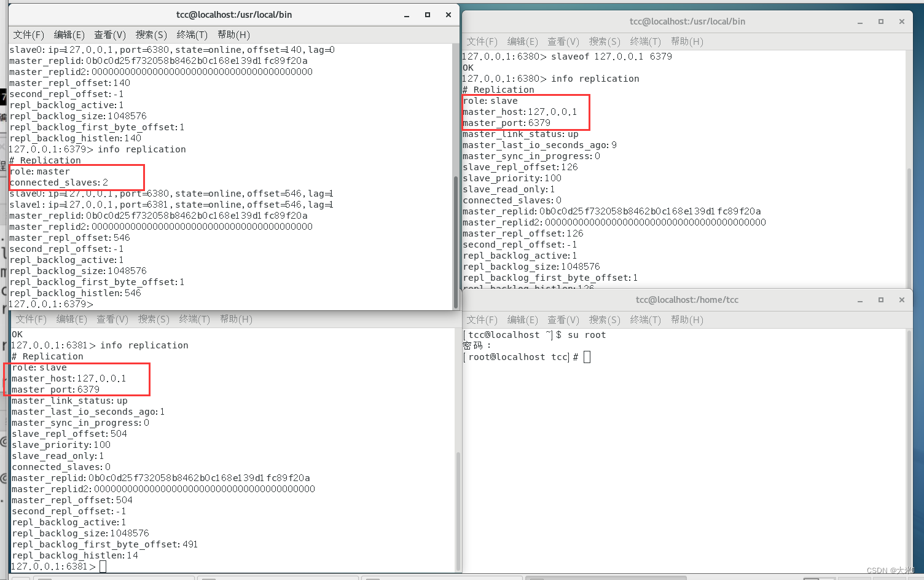Viewport: 924px width, 580px height.
Task: Open 查看(V) menu in the 6381 terminal
Action: pyautogui.click(x=112, y=319)
